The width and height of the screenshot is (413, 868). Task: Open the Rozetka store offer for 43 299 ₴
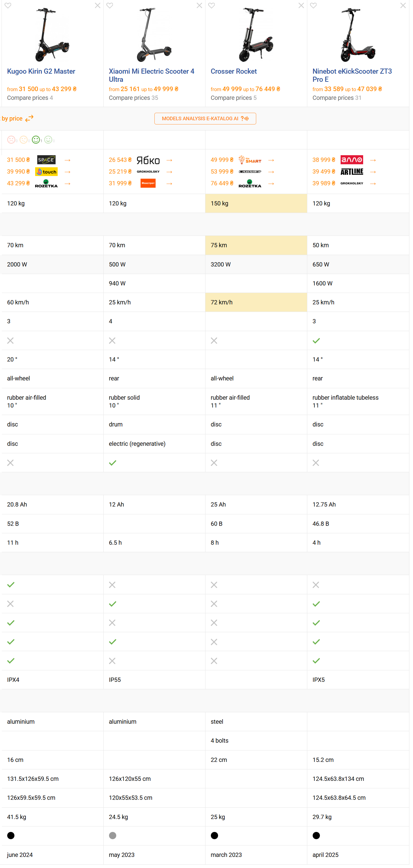point(47,183)
